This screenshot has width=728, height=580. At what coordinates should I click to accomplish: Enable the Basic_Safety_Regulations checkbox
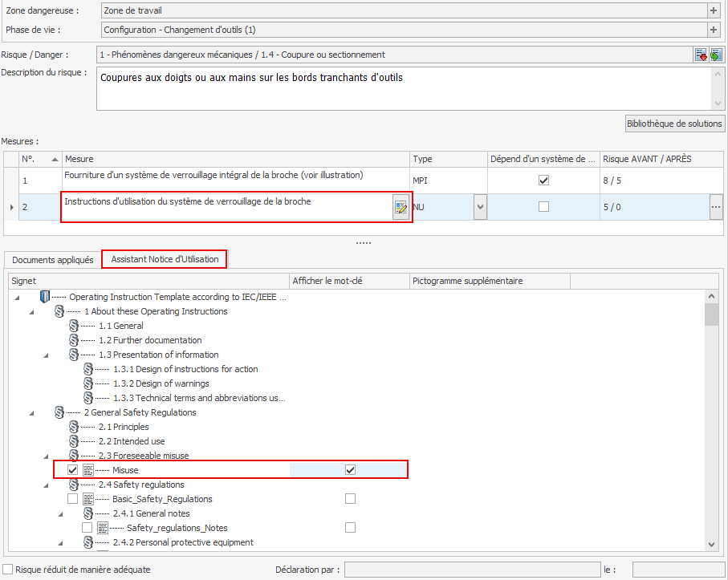point(73,499)
